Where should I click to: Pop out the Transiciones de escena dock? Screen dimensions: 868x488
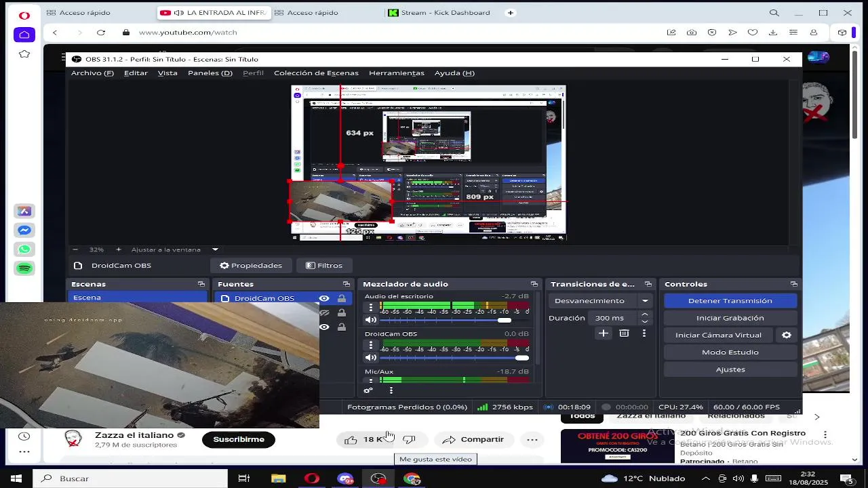pyautogui.click(x=648, y=284)
